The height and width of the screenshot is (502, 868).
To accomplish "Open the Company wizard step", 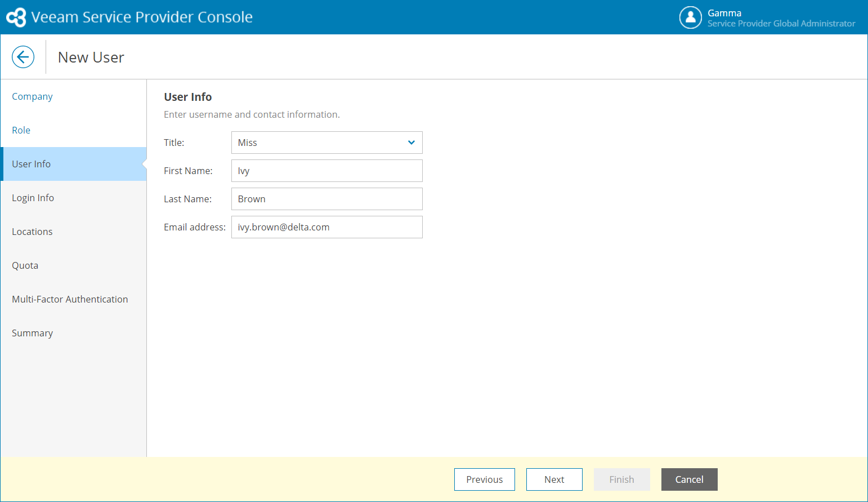I will point(32,96).
